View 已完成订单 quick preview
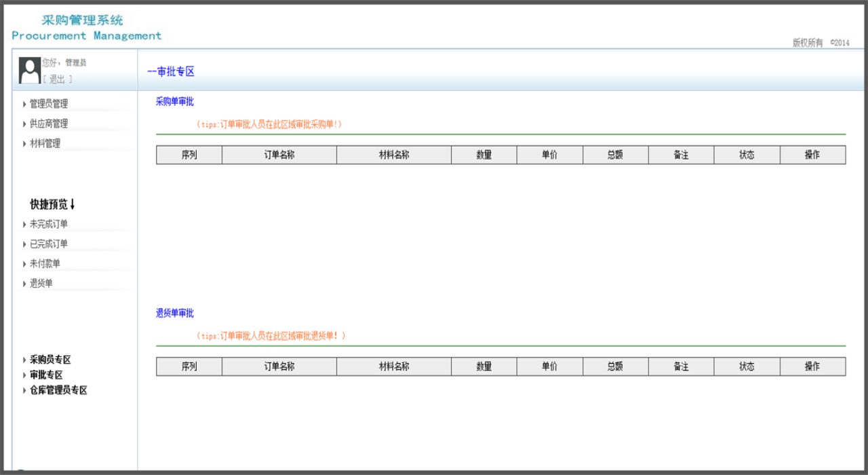Image resolution: width=868 pixels, height=475 pixels. [x=49, y=244]
